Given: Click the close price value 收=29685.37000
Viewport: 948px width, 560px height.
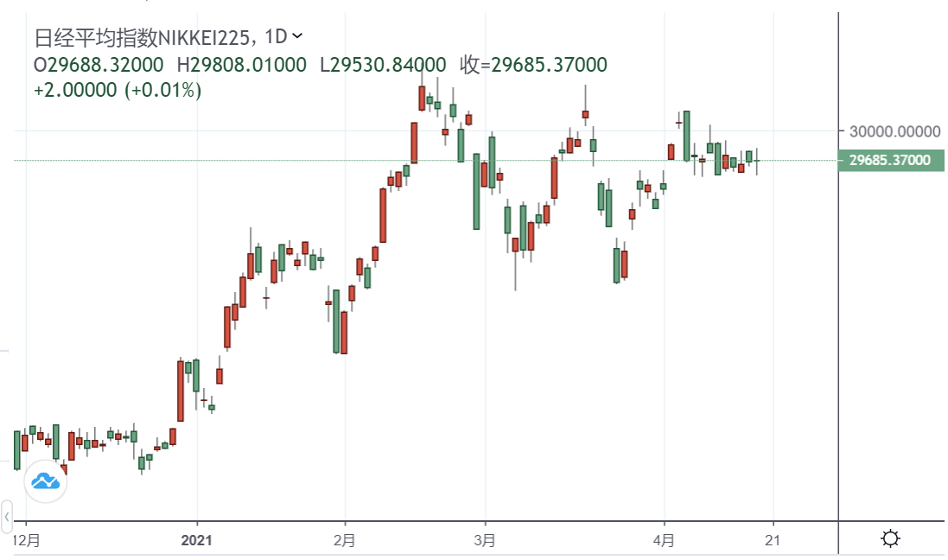Looking at the screenshot, I should point(533,65).
